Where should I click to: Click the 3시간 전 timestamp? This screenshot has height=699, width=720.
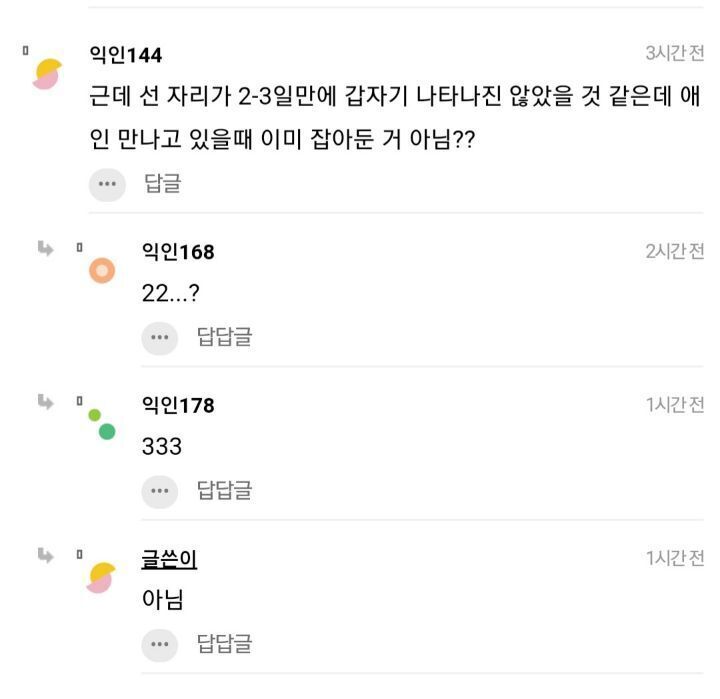(x=675, y=53)
